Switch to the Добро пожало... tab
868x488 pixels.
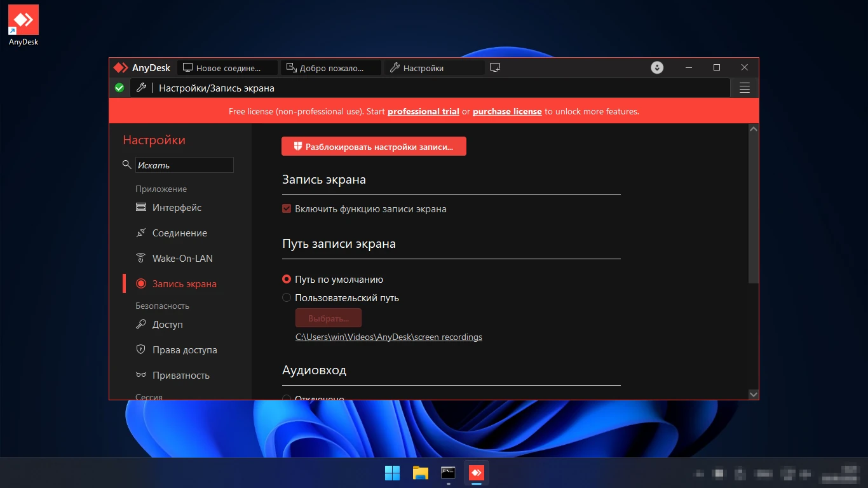tap(331, 68)
